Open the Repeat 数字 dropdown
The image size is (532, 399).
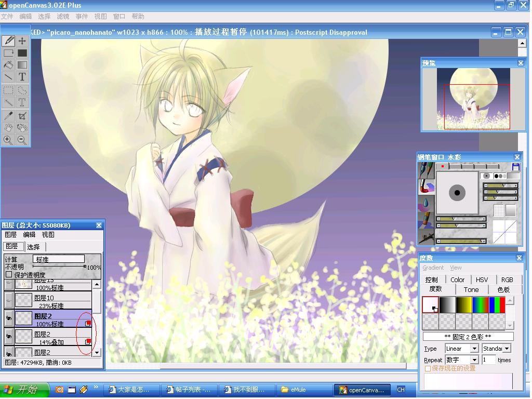pos(475,360)
